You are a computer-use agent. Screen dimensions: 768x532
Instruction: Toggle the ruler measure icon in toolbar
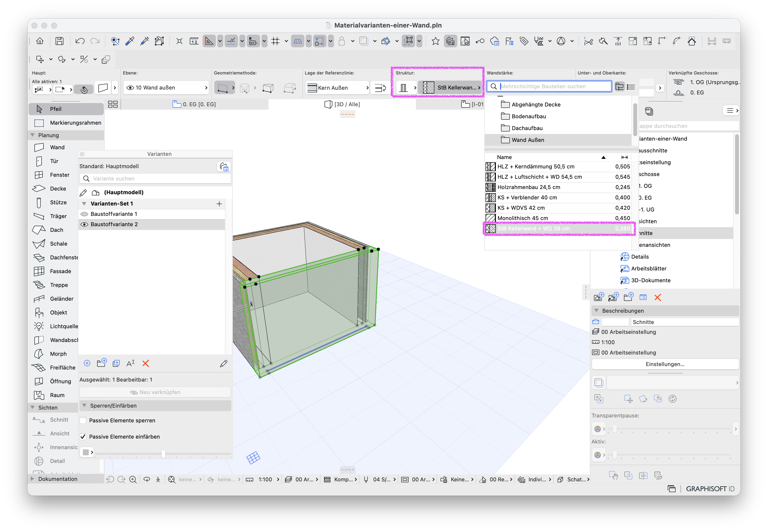point(194,41)
